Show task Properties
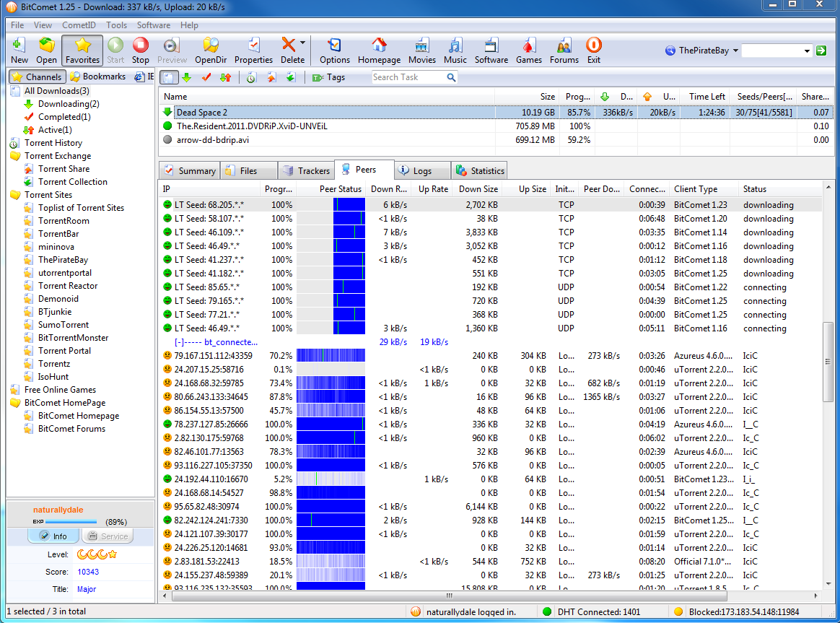The image size is (840, 623). point(253,51)
